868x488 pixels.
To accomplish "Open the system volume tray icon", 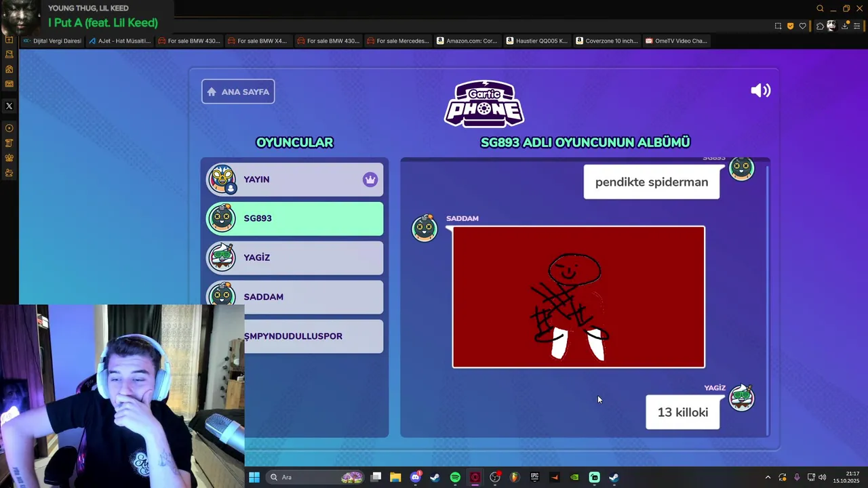I will pyautogui.click(x=822, y=477).
